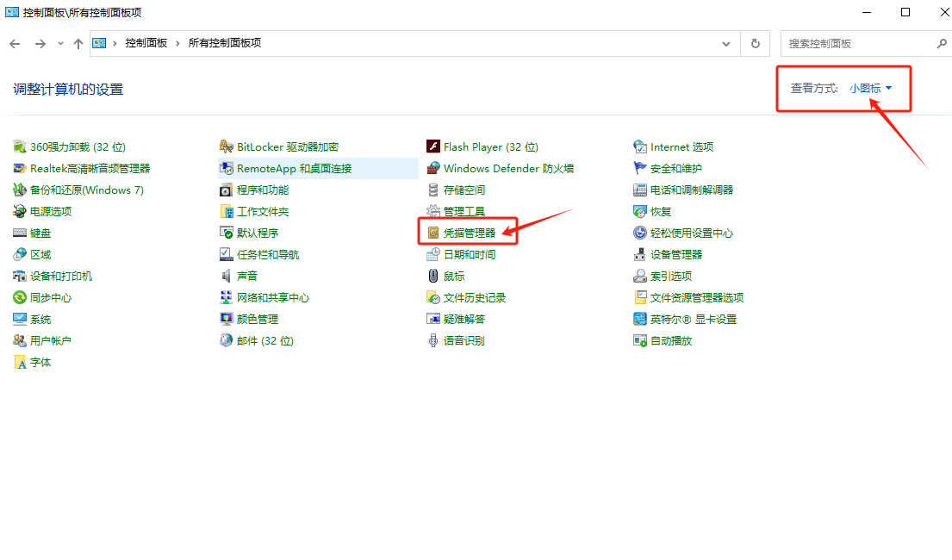Screen dimensions: 952x560
Task: Click the BitLocker 驱动器加密 icon
Action: click(226, 147)
